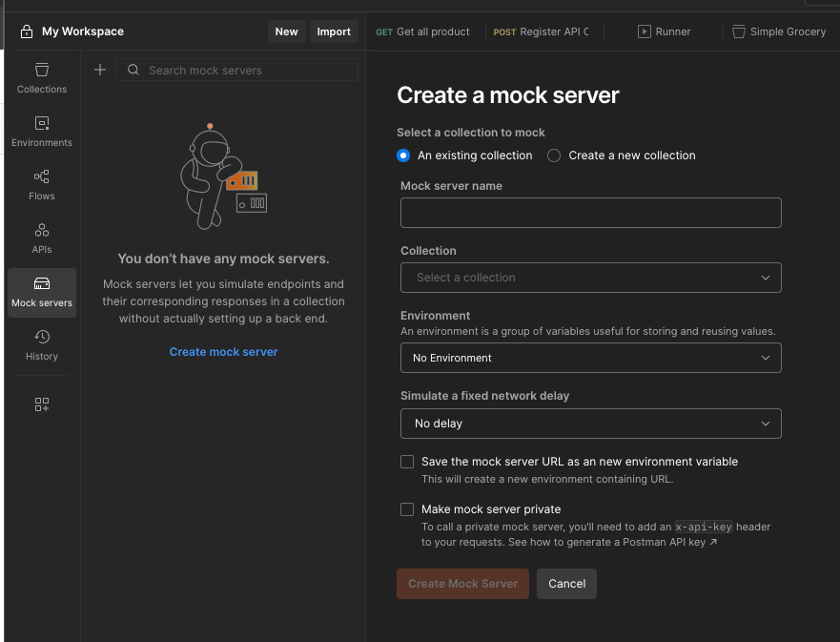This screenshot has width=840, height=642.
Task: Open the Select a collection dropdown
Action: [x=591, y=278]
